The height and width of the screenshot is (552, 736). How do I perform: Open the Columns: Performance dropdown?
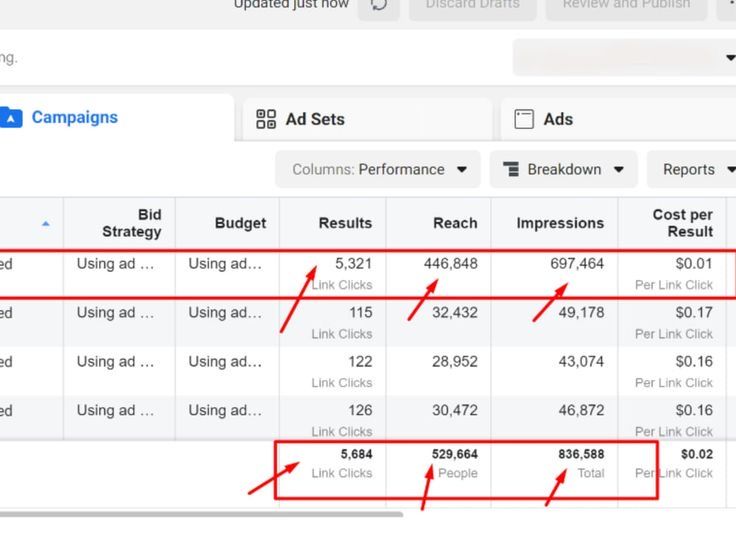[378, 170]
